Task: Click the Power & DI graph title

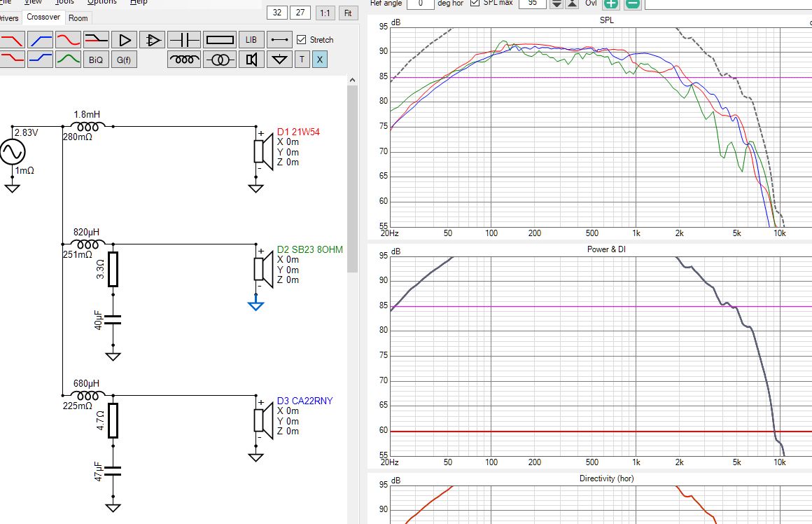Action: coord(606,249)
